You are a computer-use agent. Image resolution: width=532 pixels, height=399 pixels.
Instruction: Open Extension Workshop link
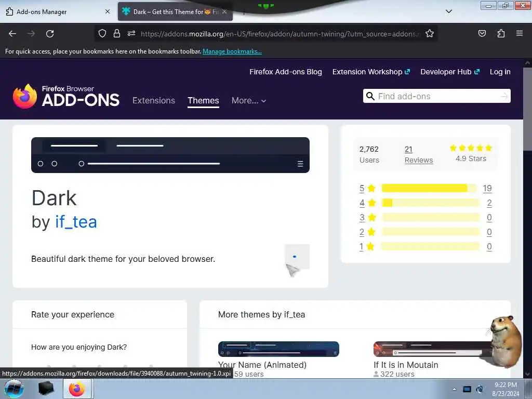(x=371, y=72)
